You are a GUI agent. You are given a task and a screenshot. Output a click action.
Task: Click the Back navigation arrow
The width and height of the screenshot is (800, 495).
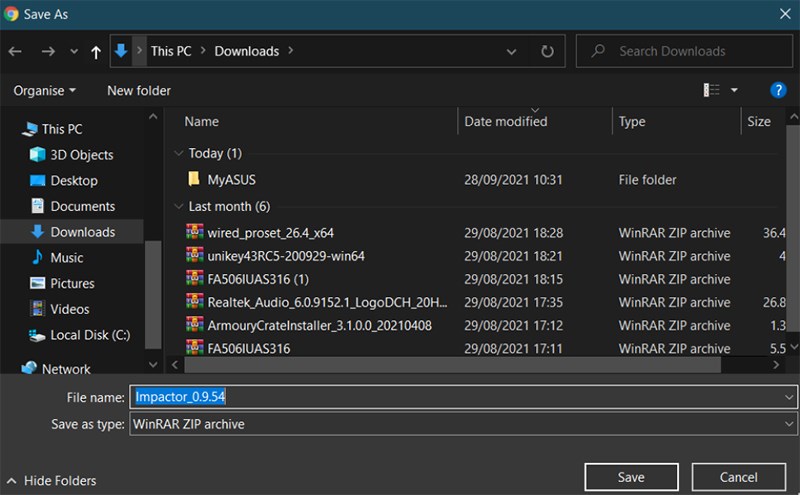[x=15, y=50]
